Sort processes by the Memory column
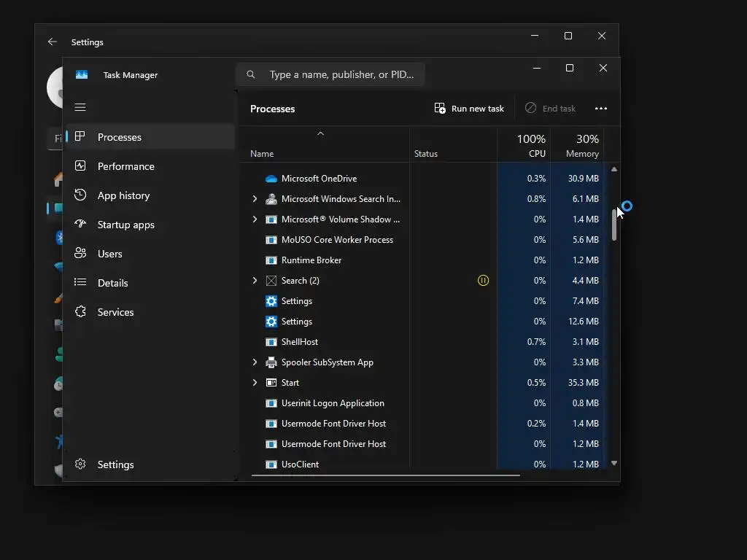Image resolution: width=747 pixels, height=560 pixels. tap(577, 145)
